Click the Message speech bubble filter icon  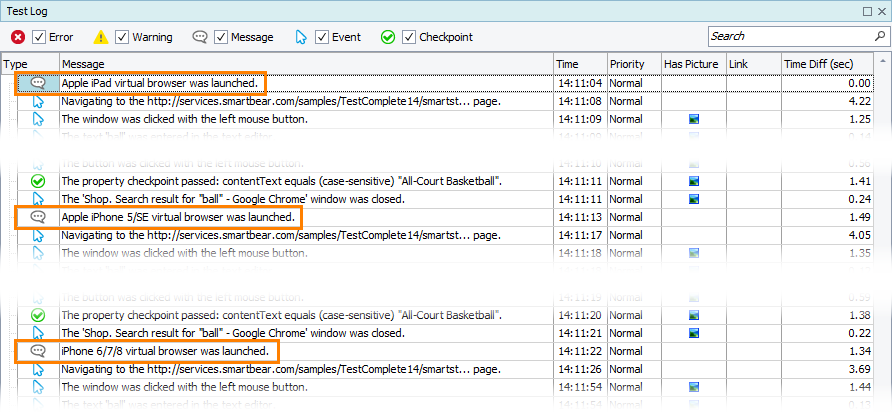pos(200,37)
